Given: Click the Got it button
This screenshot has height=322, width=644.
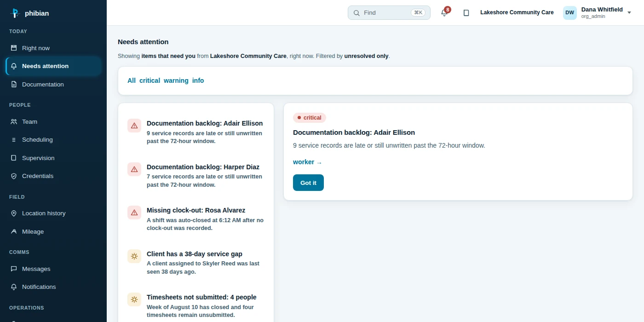Looking at the screenshot, I should point(308,183).
